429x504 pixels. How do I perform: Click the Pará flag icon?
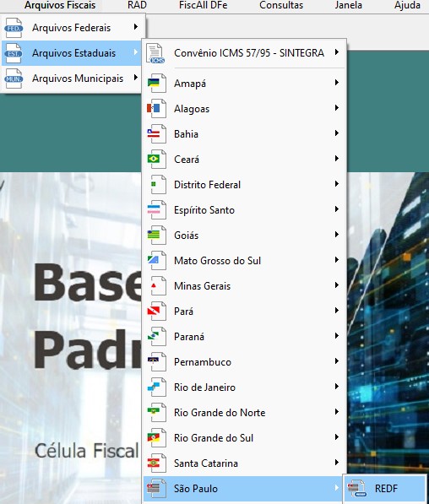[x=156, y=312]
